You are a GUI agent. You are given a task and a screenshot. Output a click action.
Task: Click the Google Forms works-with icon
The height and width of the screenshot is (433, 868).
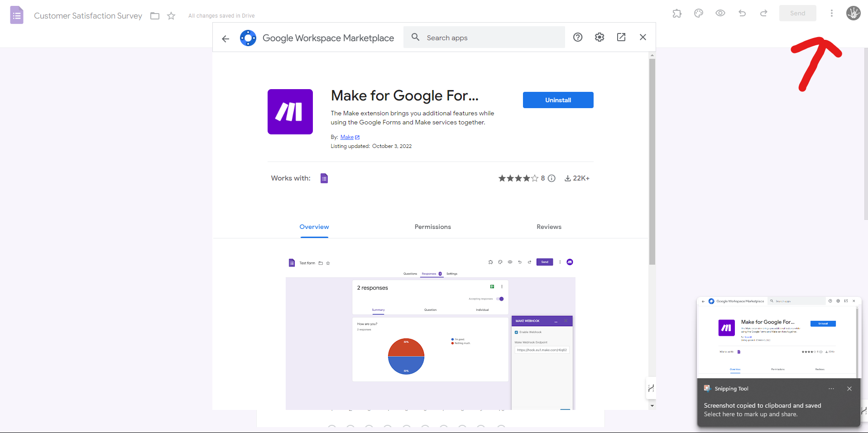pyautogui.click(x=324, y=178)
